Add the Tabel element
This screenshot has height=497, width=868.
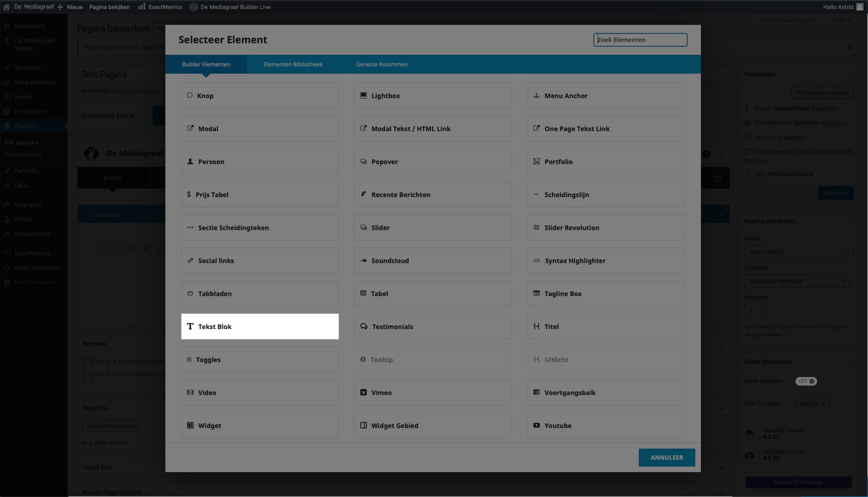pyautogui.click(x=433, y=293)
